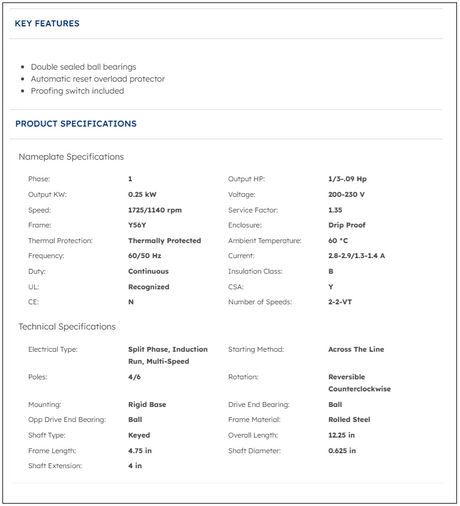
Task: Click the Voltage value 200-230 V
Action: pos(346,194)
